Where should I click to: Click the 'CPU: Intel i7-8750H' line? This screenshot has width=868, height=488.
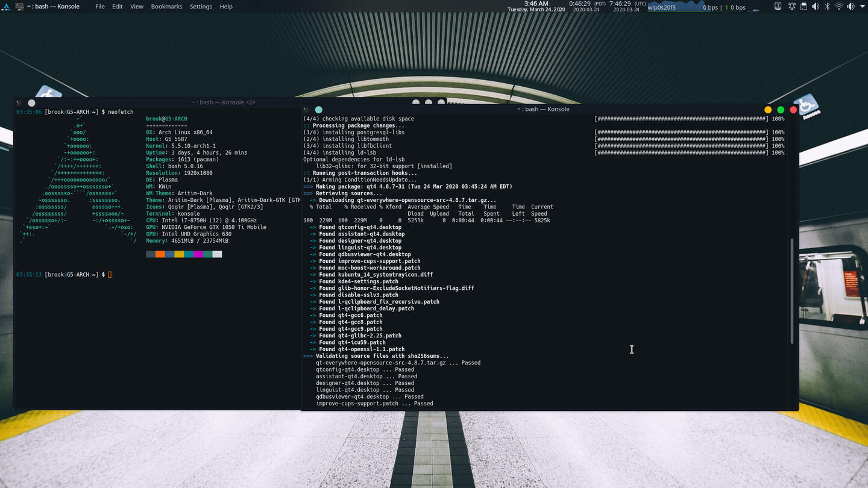click(201, 221)
